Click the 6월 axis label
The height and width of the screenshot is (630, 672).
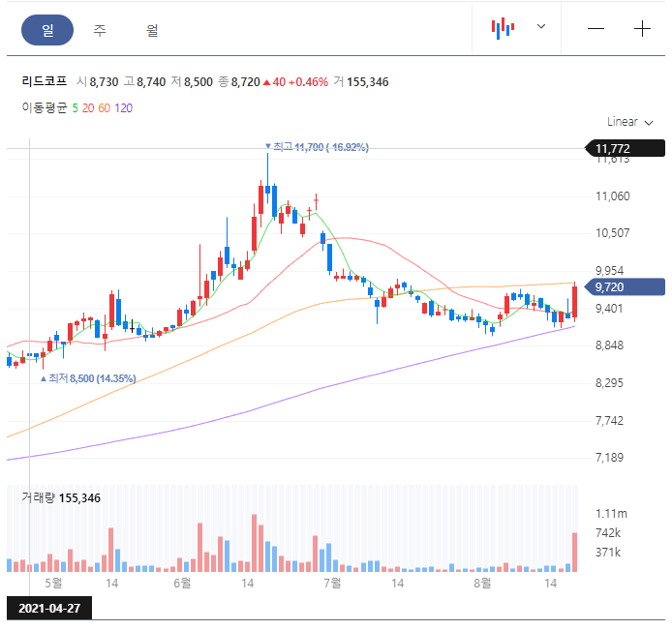coord(182,583)
